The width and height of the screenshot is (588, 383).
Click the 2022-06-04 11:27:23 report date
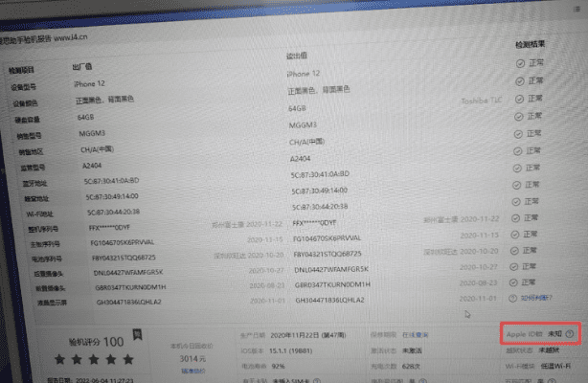point(104,380)
